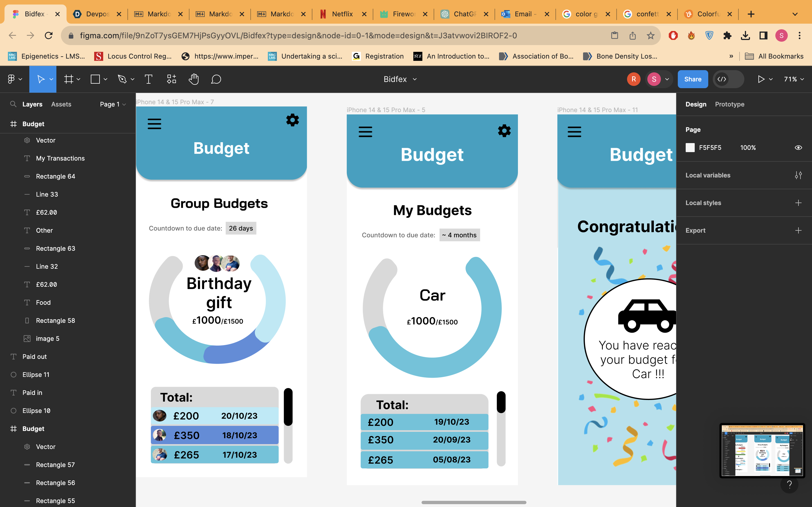
Task: Select the Frame tool
Action: tap(69, 79)
